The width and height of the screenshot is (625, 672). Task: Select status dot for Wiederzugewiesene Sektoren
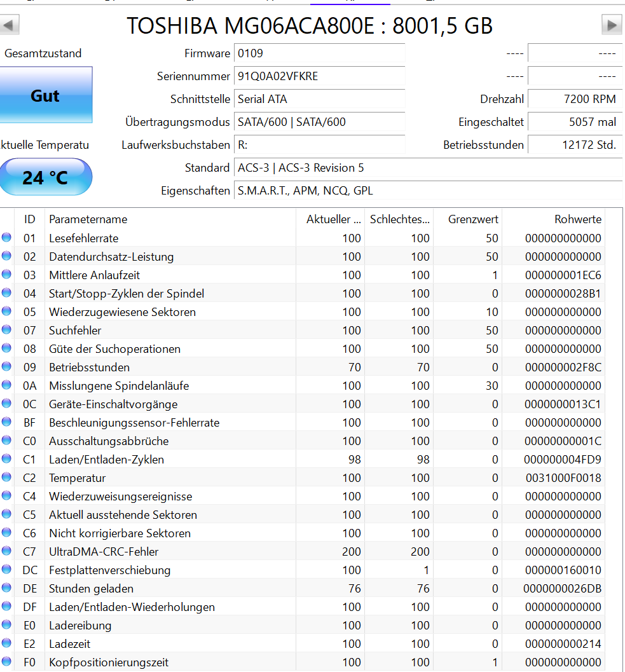(x=6, y=311)
